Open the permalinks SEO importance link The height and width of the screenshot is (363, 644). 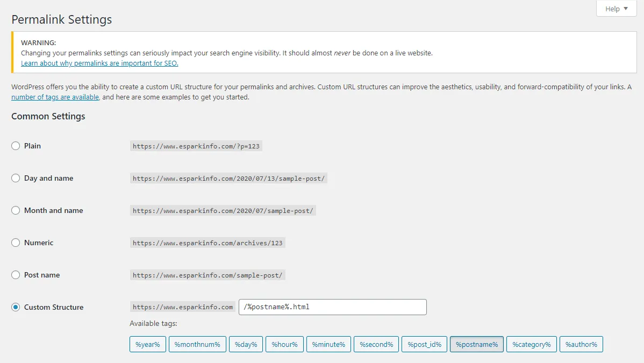click(x=99, y=63)
